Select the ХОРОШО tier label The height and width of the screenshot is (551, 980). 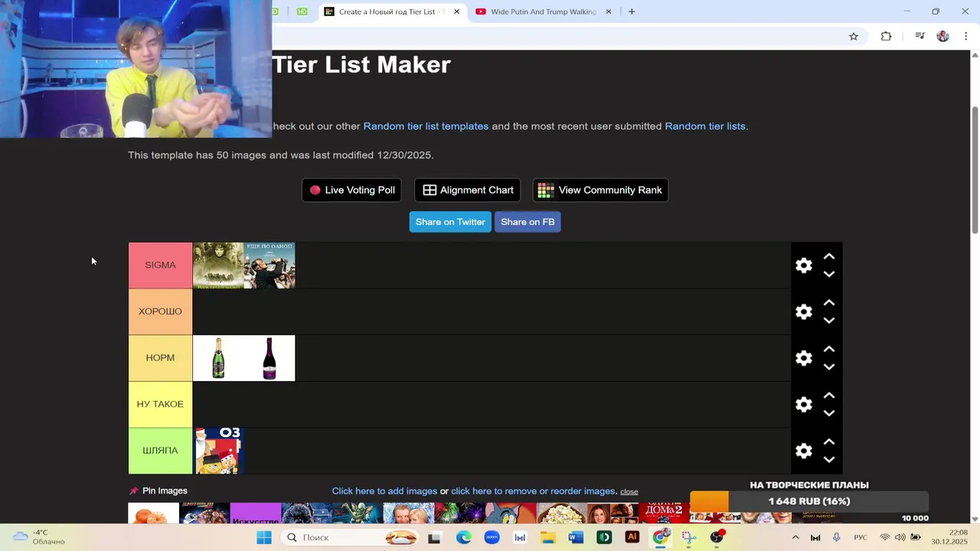[x=160, y=311]
